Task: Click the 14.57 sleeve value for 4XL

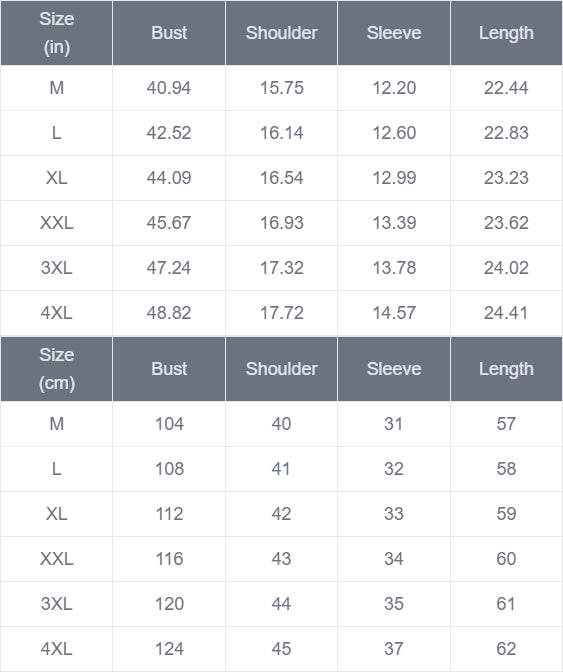Action: (394, 313)
